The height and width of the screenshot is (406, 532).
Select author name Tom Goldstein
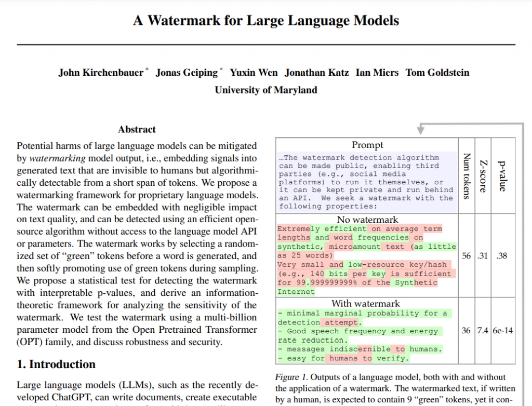(437, 73)
